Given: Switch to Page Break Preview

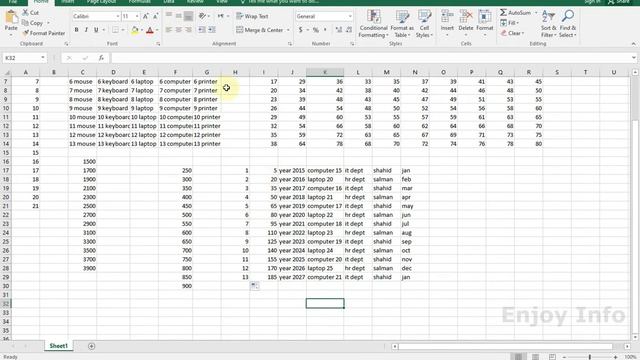Looking at the screenshot, I should [x=552, y=357].
